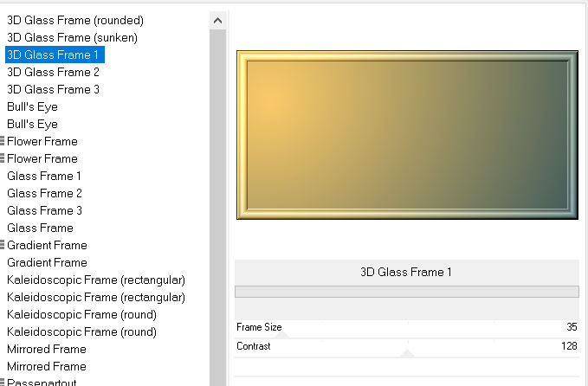
Task: Pick 3D Glass Frame 2 from list
Action: click(x=54, y=72)
